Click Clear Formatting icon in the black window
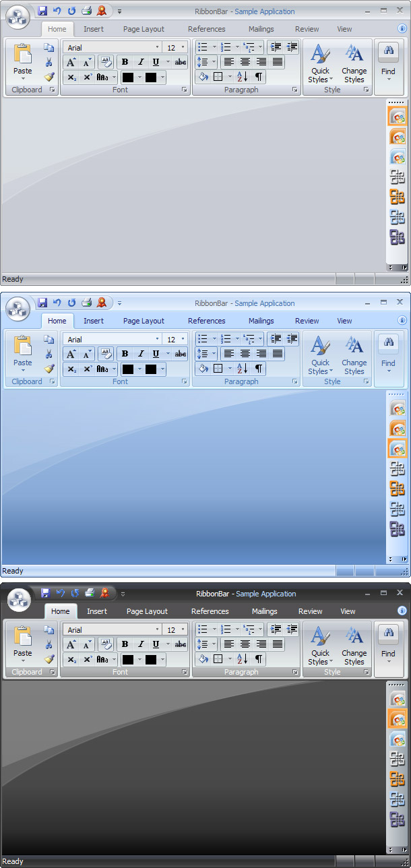 (x=106, y=644)
